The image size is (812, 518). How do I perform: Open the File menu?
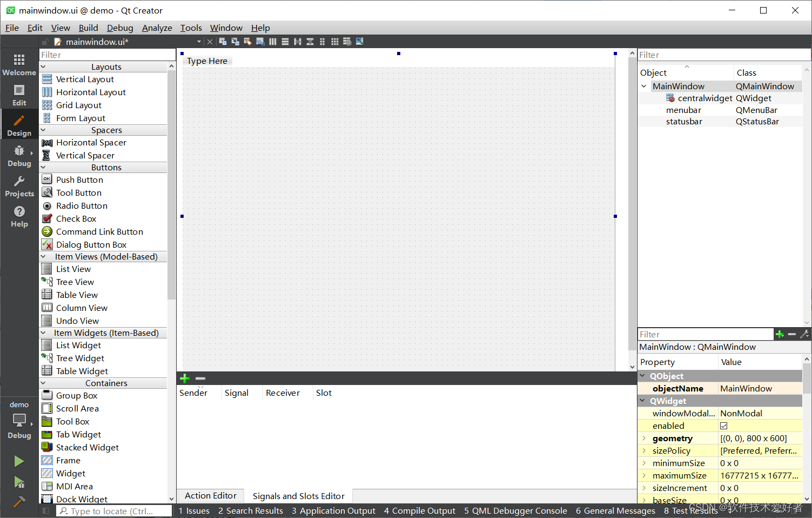point(12,28)
